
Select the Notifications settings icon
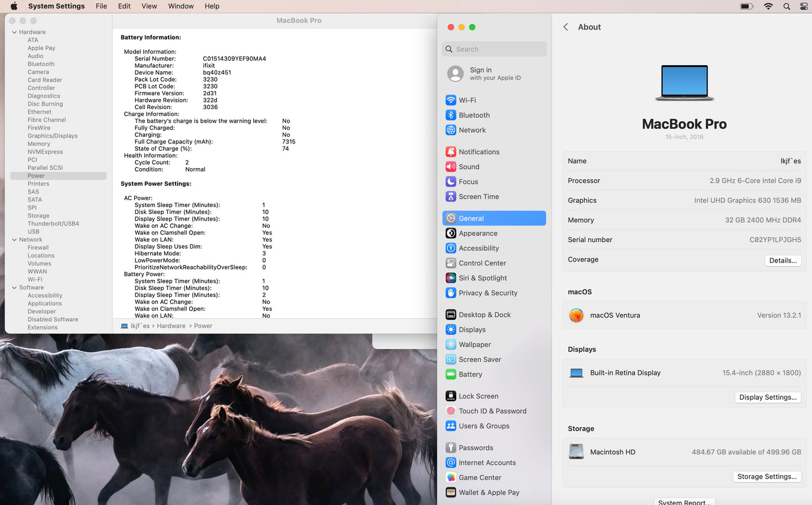[451, 152]
